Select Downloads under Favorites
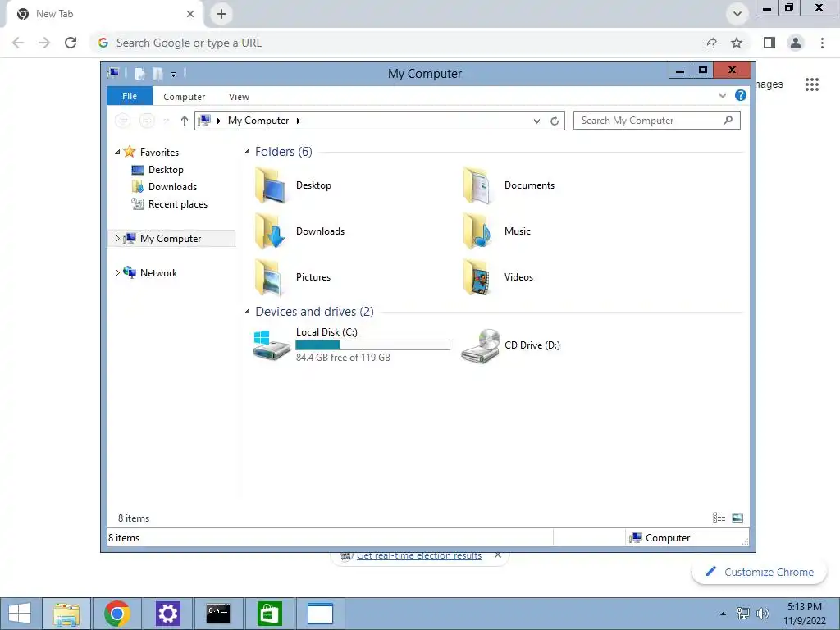The width and height of the screenshot is (840, 630). pyautogui.click(x=164, y=187)
